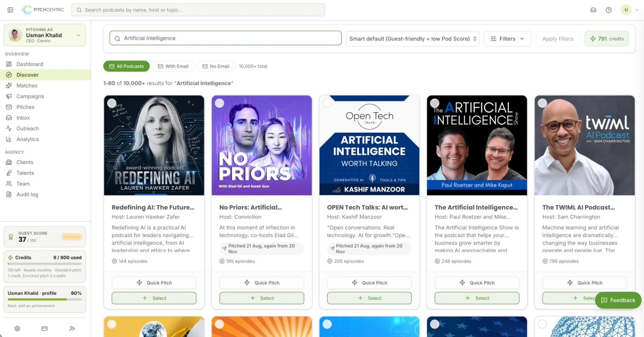Expand the Filters dropdown
This screenshot has height=337, width=644.
click(x=507, y=39)
